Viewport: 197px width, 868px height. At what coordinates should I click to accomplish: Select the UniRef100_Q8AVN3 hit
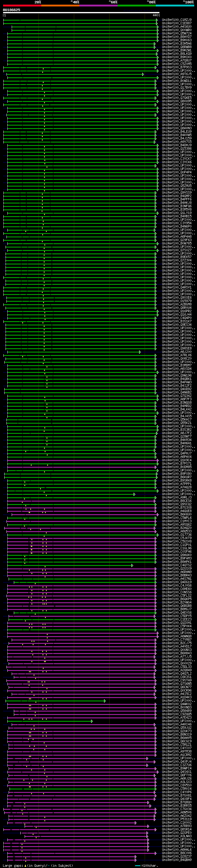[x=177, y=128]
